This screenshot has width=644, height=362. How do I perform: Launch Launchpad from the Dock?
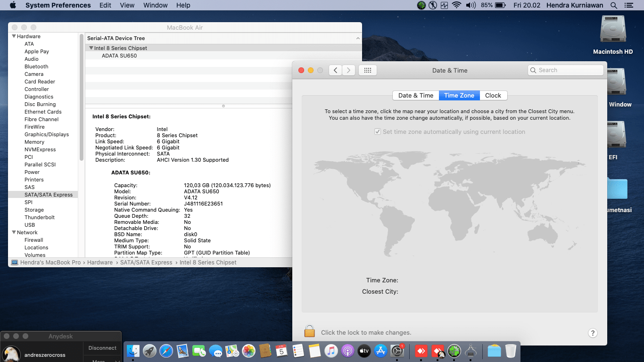pos(150,351)
